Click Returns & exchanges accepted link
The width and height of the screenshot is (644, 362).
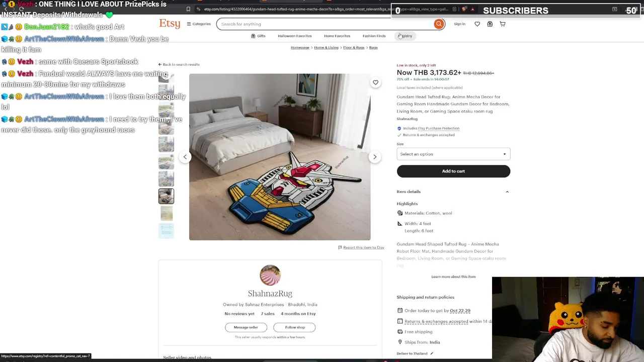coord(436,321)
